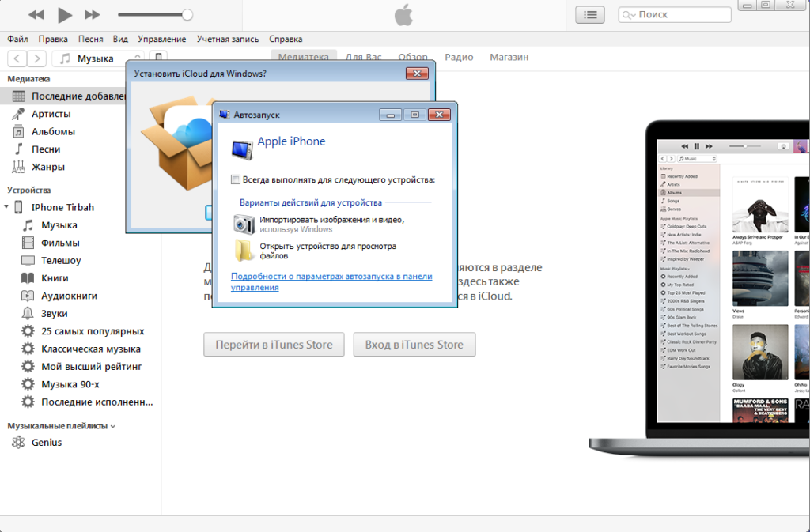Enable 'Всегда выполнять для следующего устройства' checkbox
The height and width of the screenshot is (532, 810).
235,179
